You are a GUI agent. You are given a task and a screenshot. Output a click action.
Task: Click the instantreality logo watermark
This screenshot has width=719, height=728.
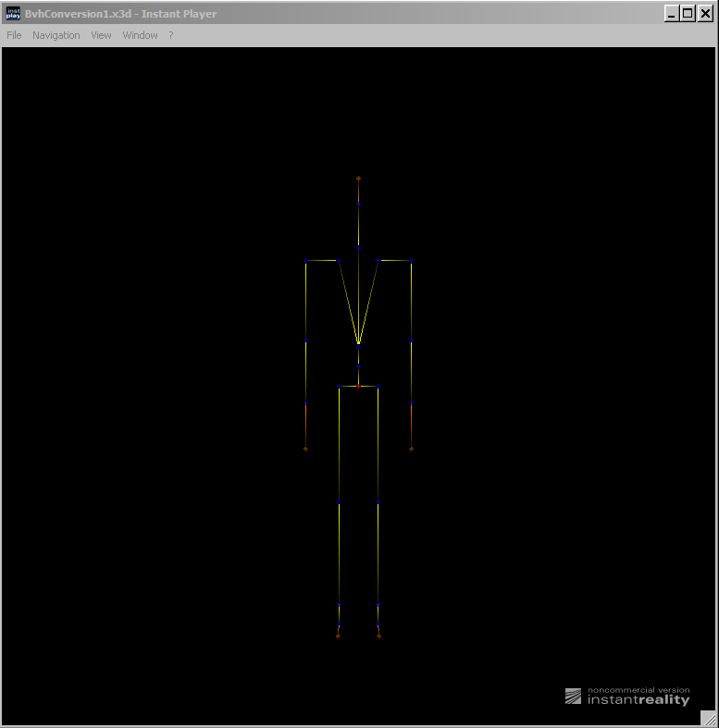pos(627,697)
